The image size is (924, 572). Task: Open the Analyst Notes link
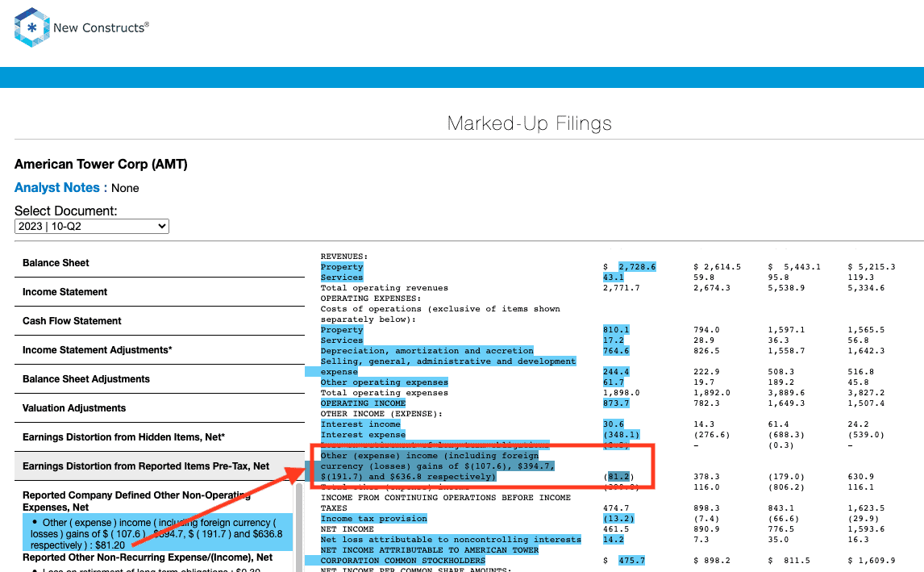tap(56, 187)
